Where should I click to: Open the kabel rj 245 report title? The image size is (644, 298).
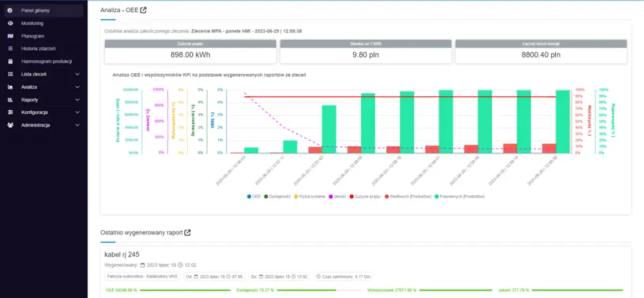point(123,253)
